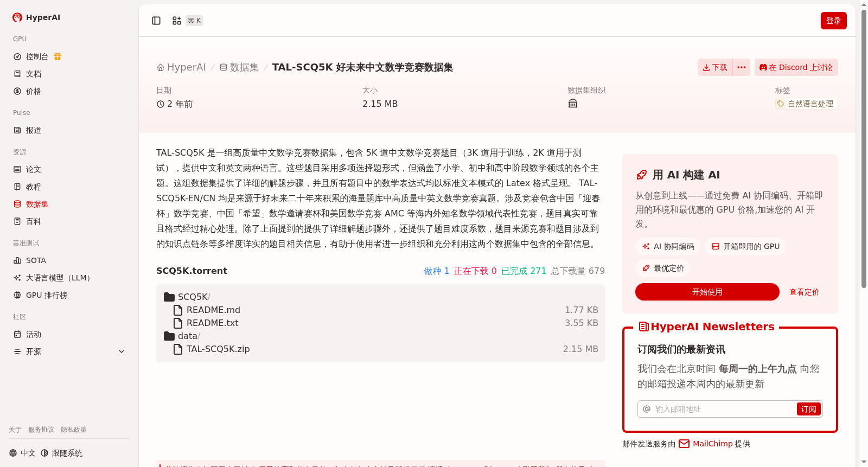Click the 开始使用 button
The width and height of the screenshot is (868, 467).
(707, 292)
